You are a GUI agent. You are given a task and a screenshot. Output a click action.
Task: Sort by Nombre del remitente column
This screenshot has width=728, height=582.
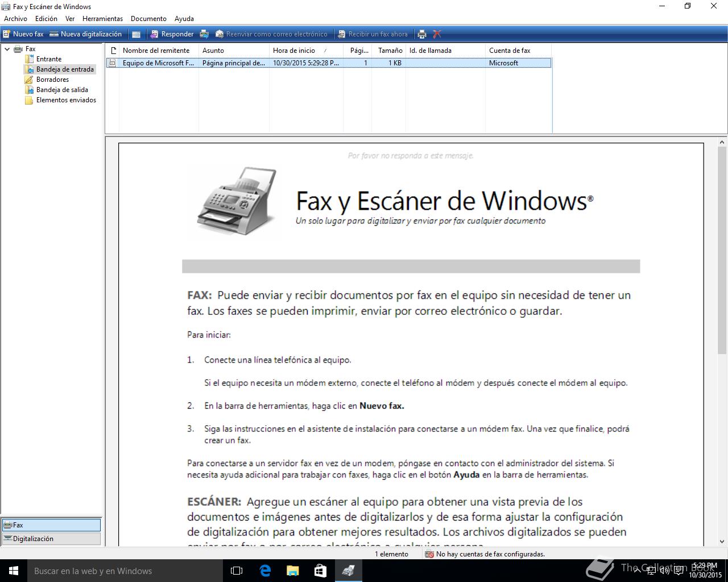click(x=159, y=51)
